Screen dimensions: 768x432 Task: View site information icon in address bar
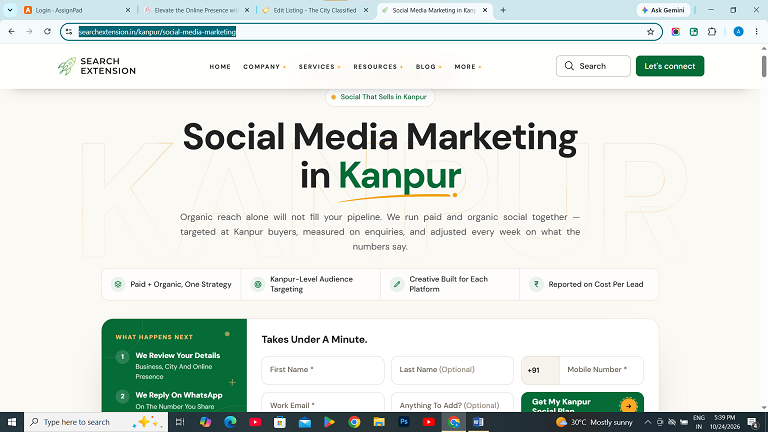tap(69, 32)
